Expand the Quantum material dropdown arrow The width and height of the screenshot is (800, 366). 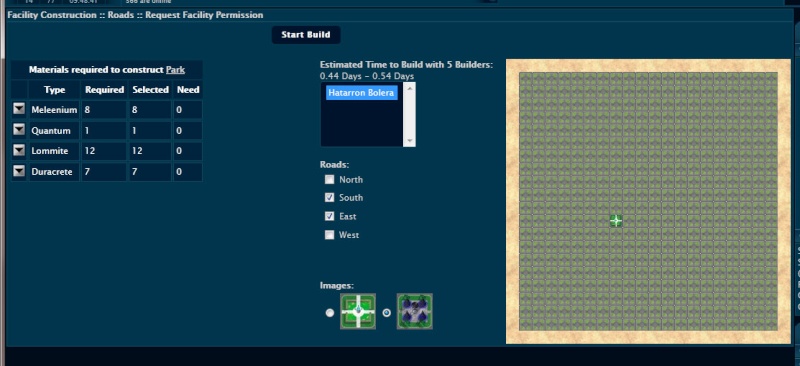pyautogui.click(x=19, y=130)
